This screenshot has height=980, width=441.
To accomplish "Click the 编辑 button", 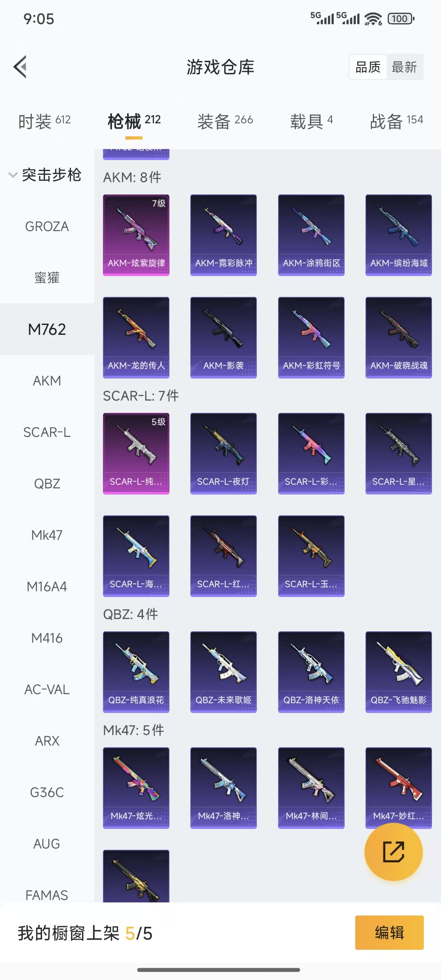I will click(389, 933).
